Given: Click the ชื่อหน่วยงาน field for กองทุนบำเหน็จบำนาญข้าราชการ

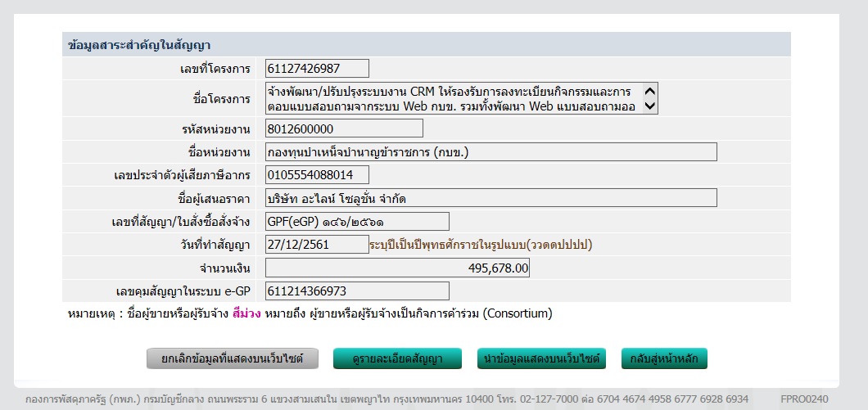Looking at the screenshot, I should pyautogui.click(x=491, y=152).
